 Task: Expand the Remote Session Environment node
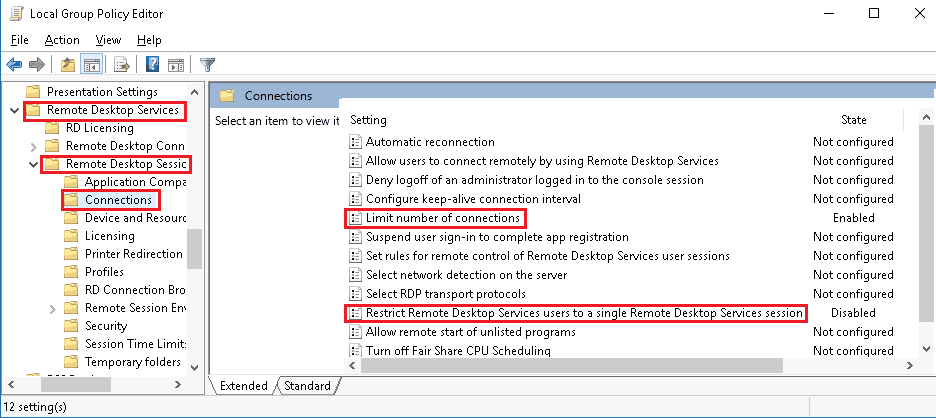click(x=53, y=309)
